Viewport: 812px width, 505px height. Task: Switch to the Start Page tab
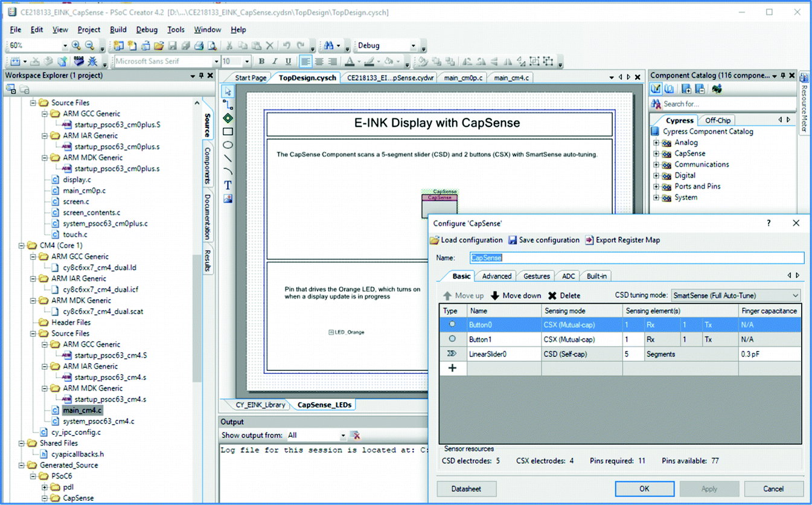[250, 78]
